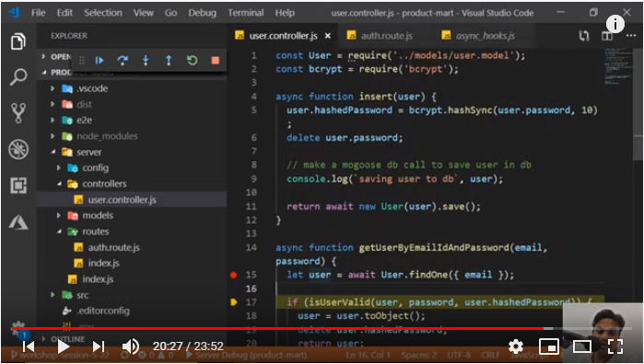Viewport: 644px width, 364px height.
Task: Select user.controller.js in explorer tree
Action: 132,200
